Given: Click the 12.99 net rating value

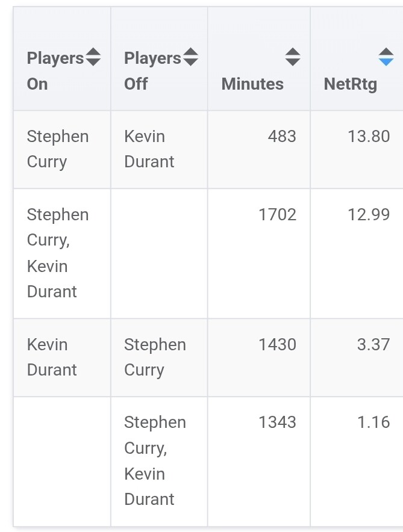Looking at the screenshot, I should click(369, 215).
